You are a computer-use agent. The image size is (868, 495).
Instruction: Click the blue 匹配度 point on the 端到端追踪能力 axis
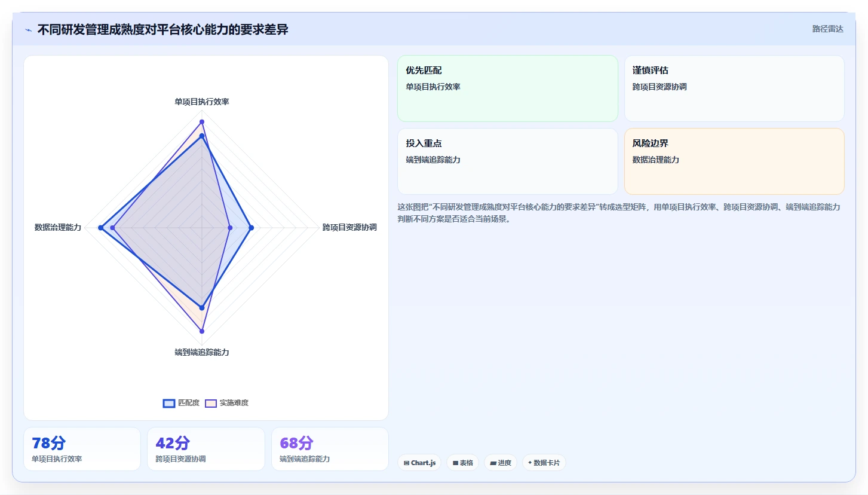(202, 308)
